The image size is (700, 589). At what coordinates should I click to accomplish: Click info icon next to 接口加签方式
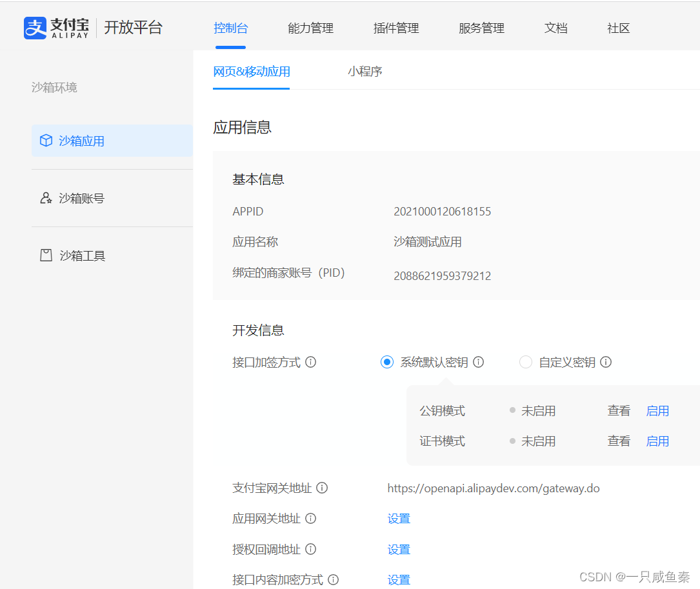point(311,362)
